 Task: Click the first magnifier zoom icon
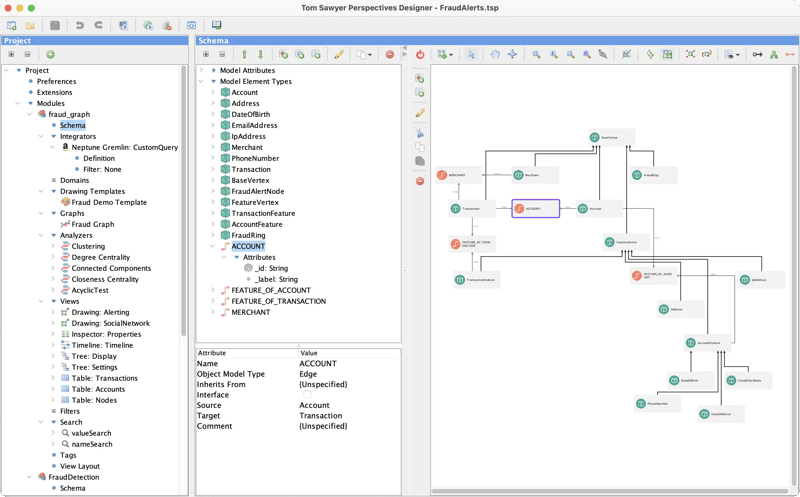[x=536, y=54]
